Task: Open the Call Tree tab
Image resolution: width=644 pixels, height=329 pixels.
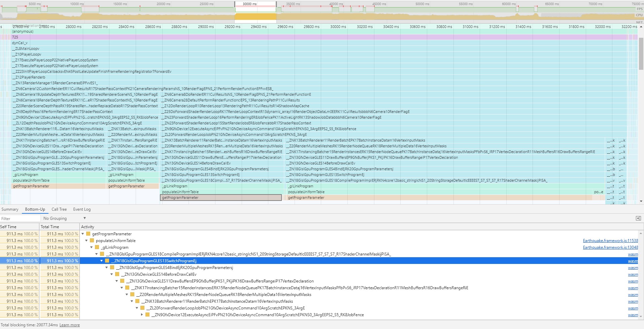Action: pyautogui.click(x=59, y=209)
